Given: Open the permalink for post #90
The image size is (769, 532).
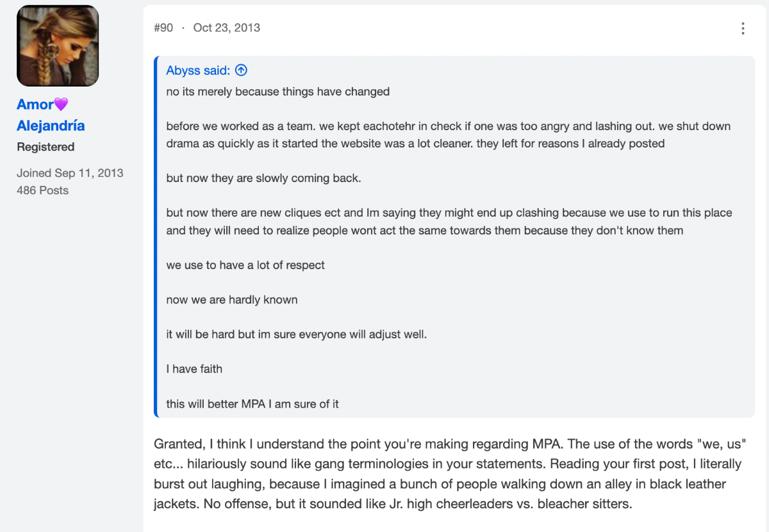Looking at the screenshot, I should (x=163, y=28).
